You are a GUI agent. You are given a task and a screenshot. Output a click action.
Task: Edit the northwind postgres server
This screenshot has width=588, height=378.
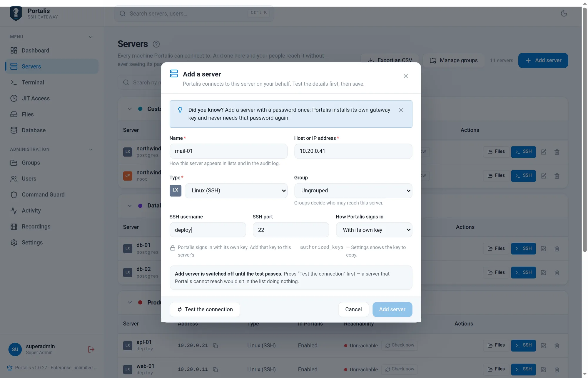543,152
